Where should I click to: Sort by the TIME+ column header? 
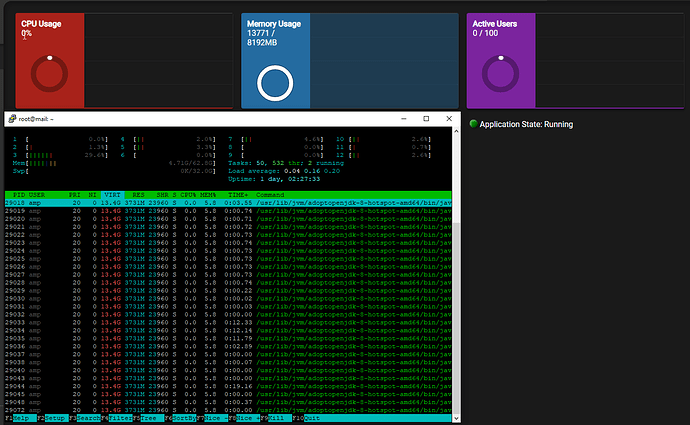(238, 195)
